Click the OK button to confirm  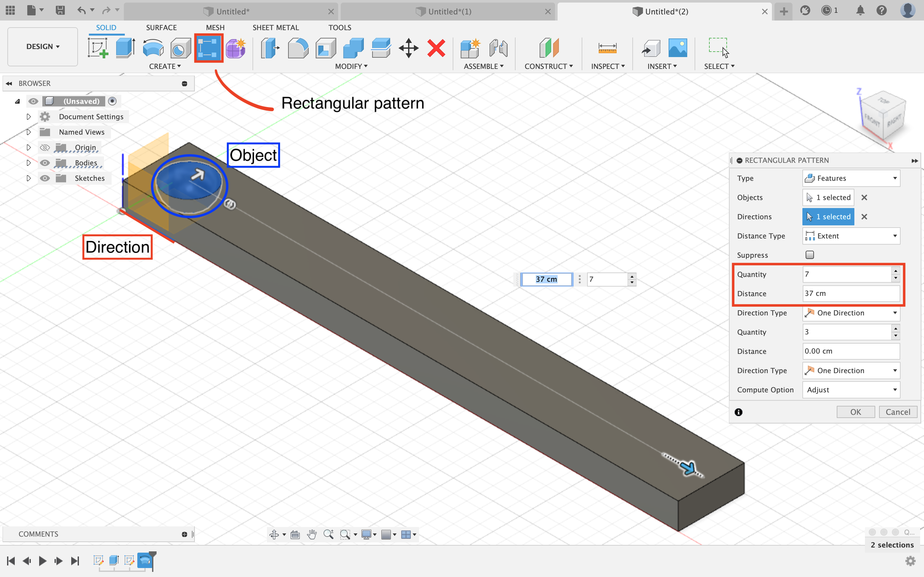pos(855,412)
